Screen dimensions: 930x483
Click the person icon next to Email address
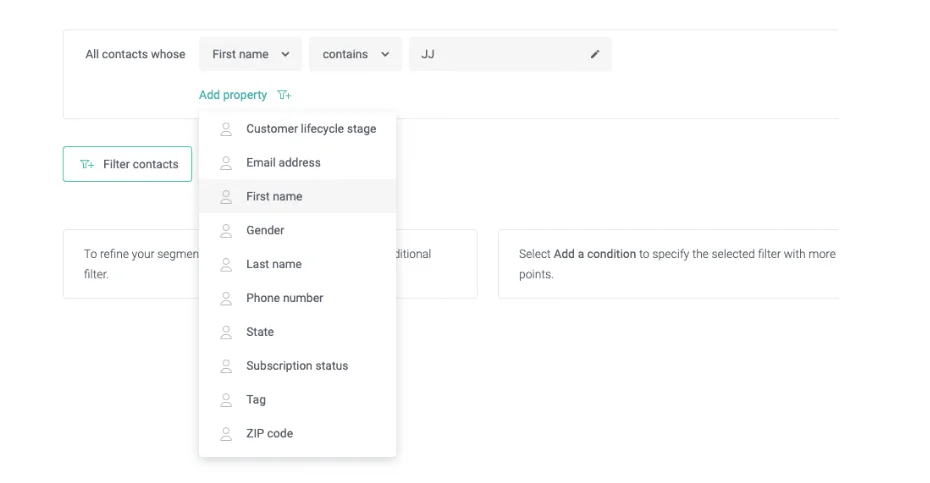pyautogui.click(x=226, y=163)
